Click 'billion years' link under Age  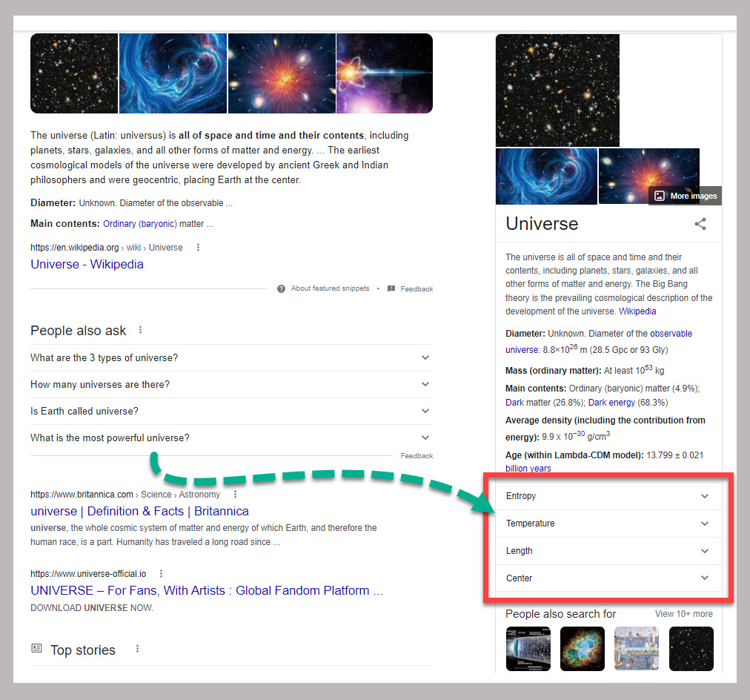[528, 469]
